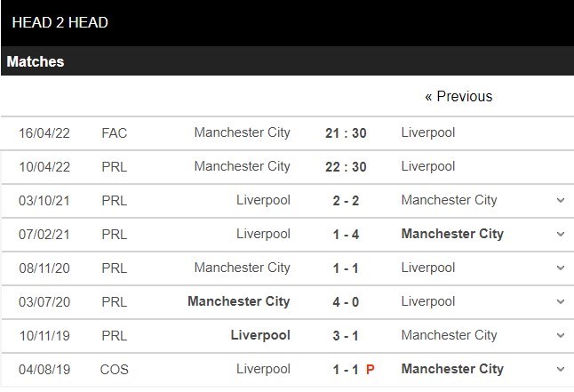Expand the 03/10/21 match row chevron
The image size is (574, 392).
tap(561, 201)
